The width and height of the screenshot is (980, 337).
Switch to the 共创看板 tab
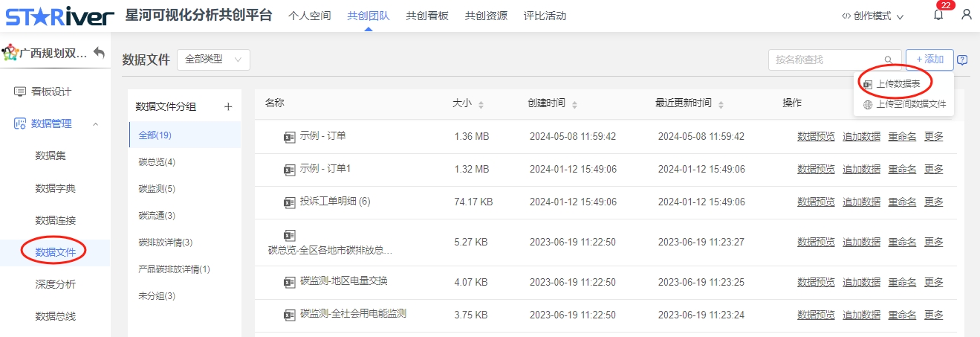click(427, 16)
